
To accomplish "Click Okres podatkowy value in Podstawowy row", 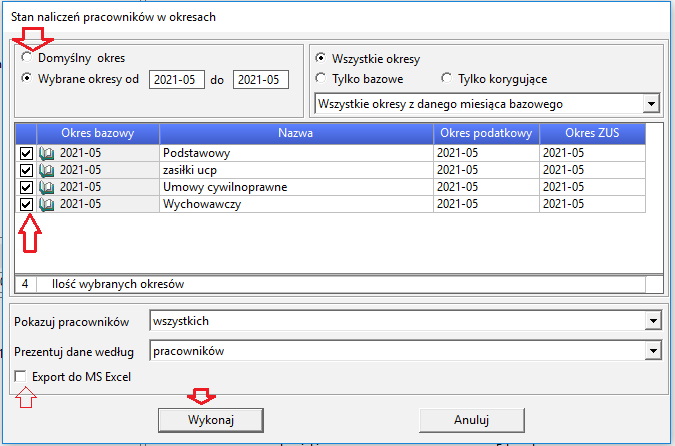I will click(x=486, y=153).
